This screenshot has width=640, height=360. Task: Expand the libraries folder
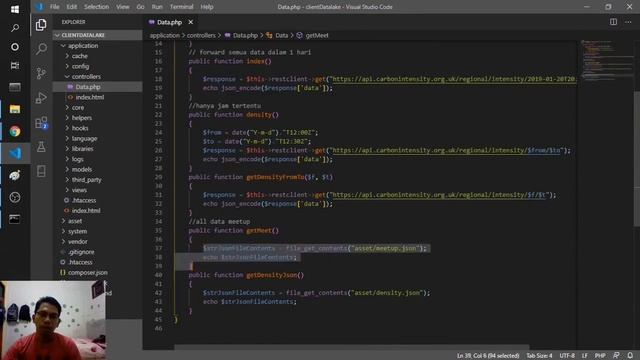coord(98,149)
